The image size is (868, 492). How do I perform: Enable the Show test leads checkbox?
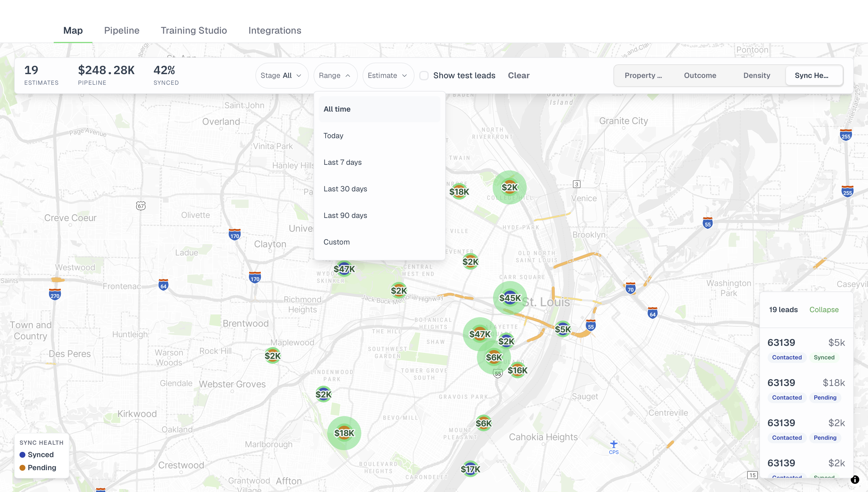coord(424,75)
